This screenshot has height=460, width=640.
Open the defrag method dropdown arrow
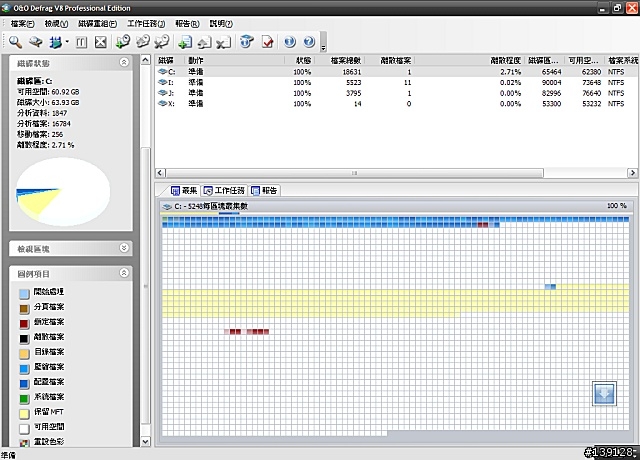coord(67,42)
